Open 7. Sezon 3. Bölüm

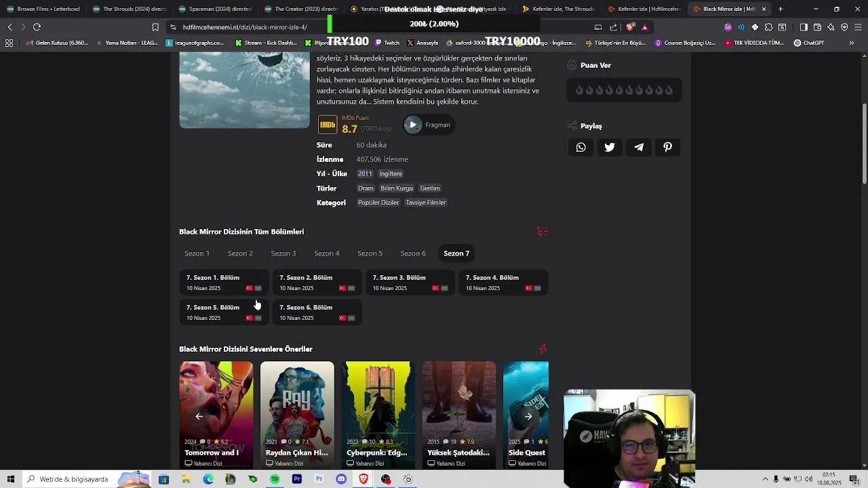pyautogui.click(x=410, y=283)
